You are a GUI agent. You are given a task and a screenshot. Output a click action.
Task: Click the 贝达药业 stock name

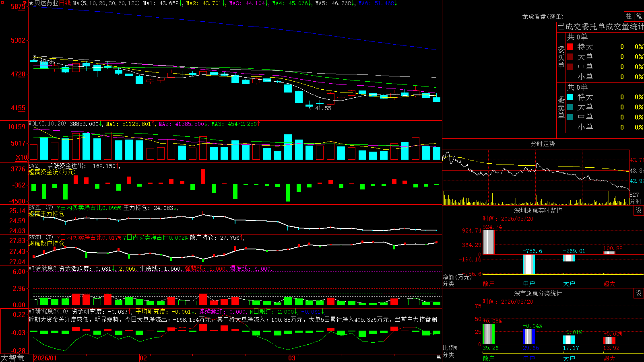click(46, 3)
